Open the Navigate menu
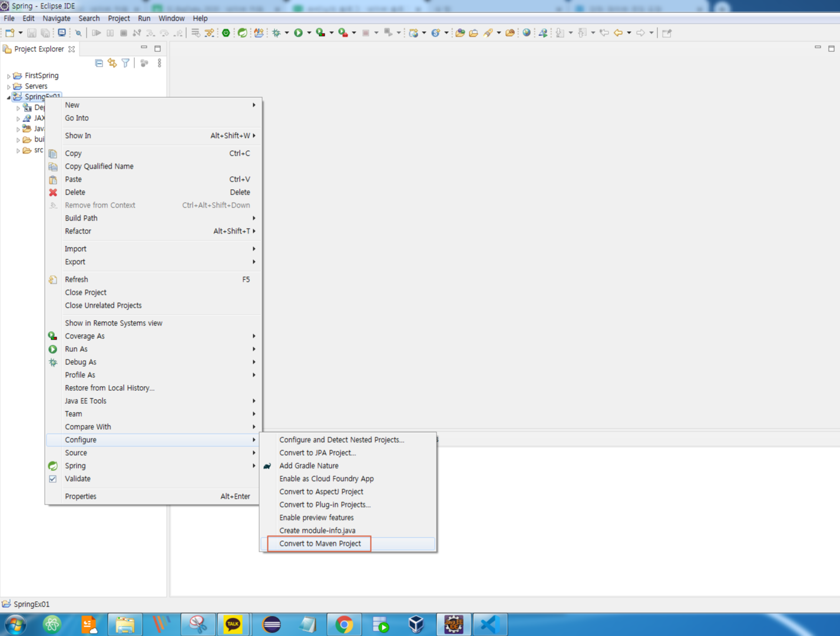Viewport: 840px width, 636px height. (x=57, y=18)
